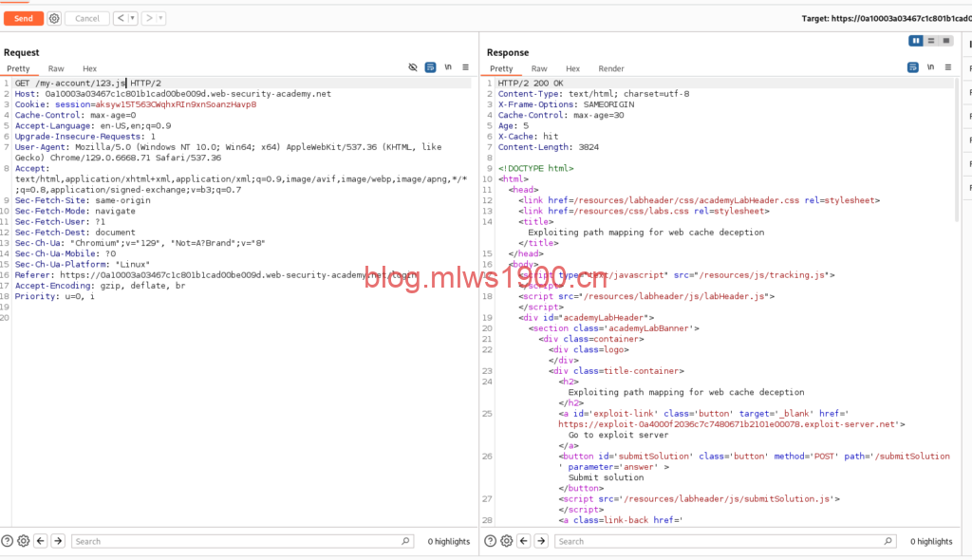972x560 pixels.
Task: Click the session cookie value
Action: [x=176, y=104]
